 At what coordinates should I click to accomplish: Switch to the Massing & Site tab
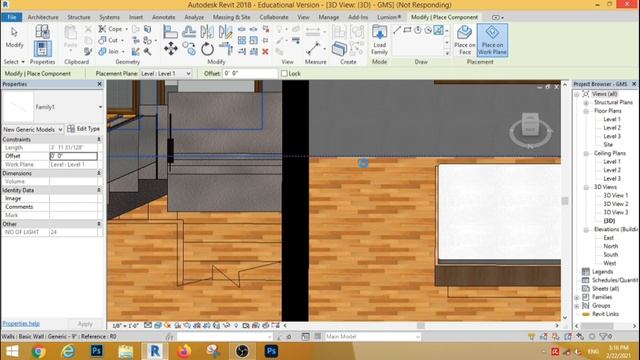pyautogui.click(x=231, y=17)
